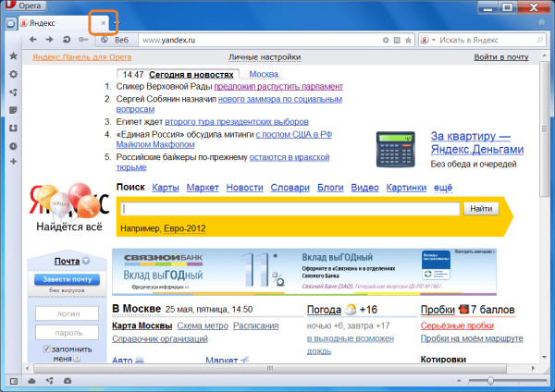Go back with the Back arrow
The image size is (555, 392).
click(33, 40)
